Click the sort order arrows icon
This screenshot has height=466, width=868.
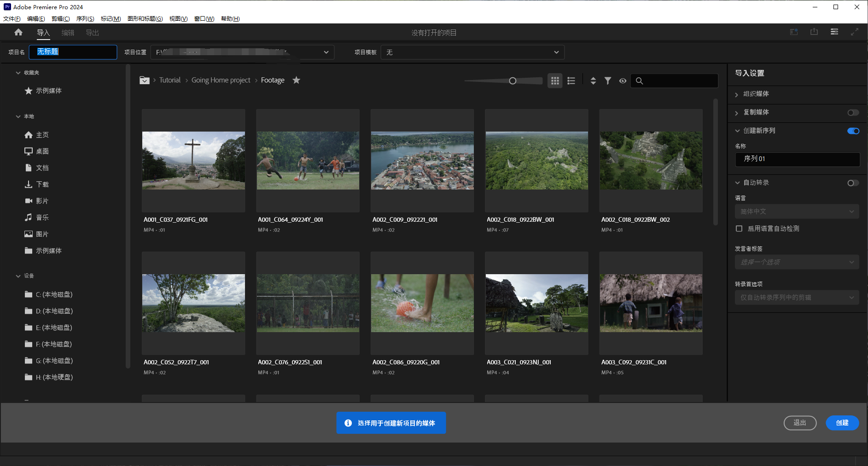(x=593, y=81)
